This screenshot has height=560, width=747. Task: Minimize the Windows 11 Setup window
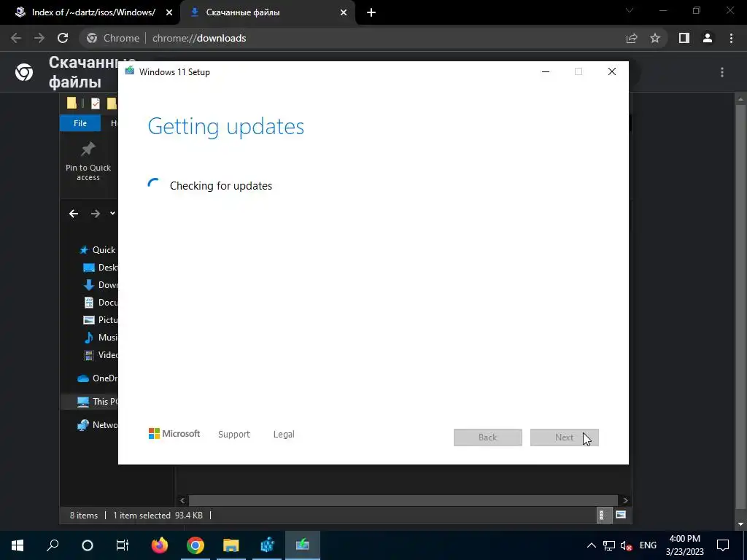point(546,71)
